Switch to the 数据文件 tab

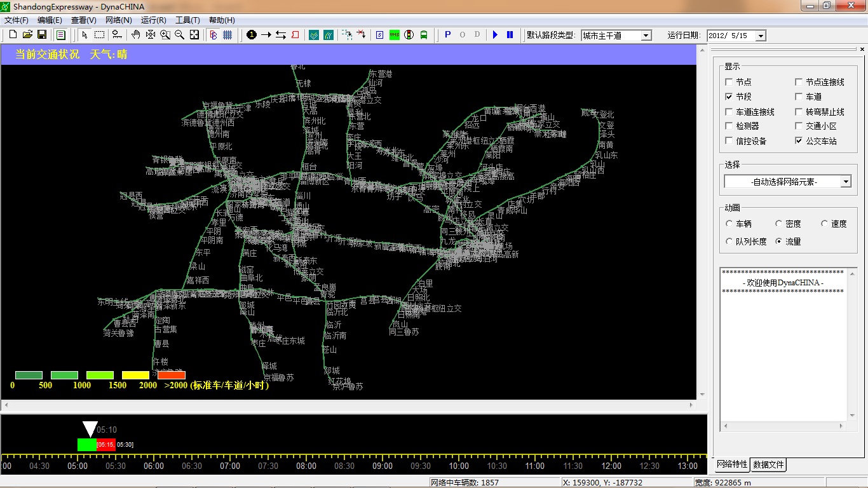pyautogui.click(x=769, y=464)
